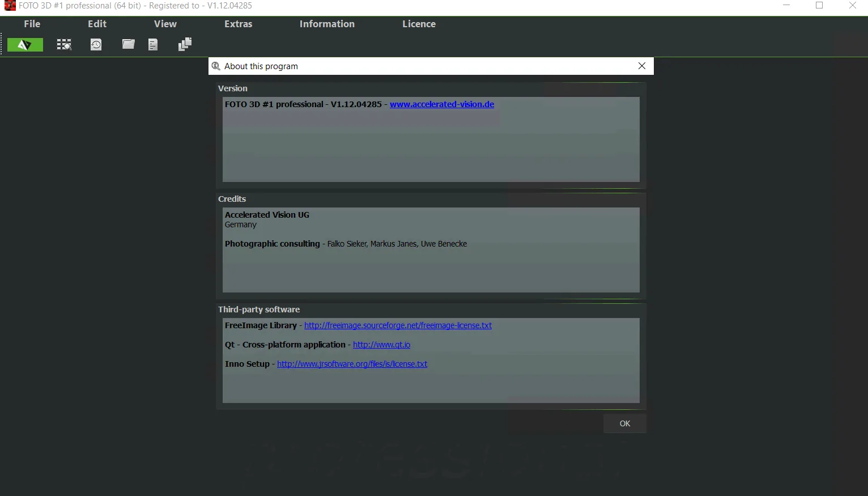Click the 'Inno Setup' label
The image size is (868, 496).
(247, 364)
